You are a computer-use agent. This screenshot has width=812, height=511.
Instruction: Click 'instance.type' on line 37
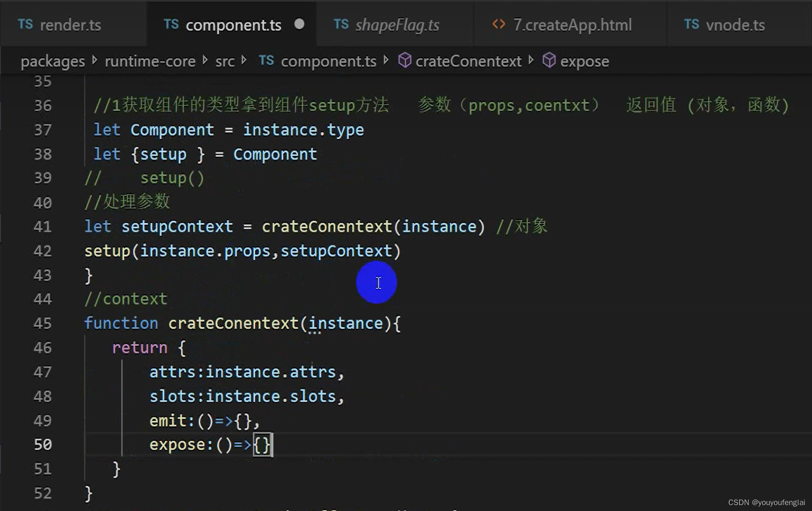[x=303, y=130]
